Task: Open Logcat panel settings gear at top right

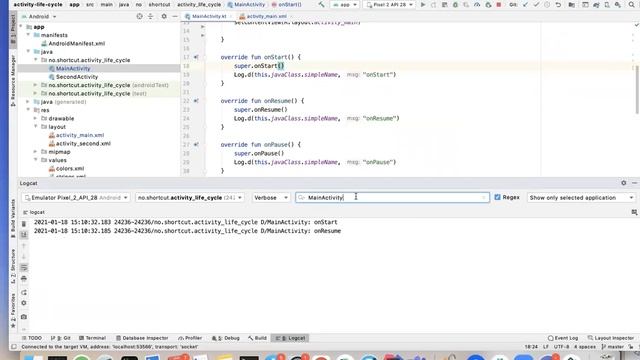Action: tap(623, 183)
